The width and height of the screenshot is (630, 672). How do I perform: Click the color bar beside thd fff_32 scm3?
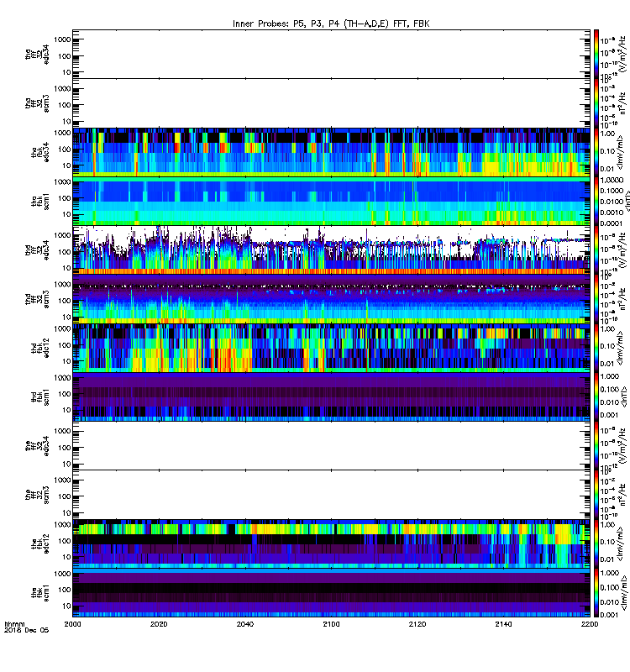click(596, 299)
